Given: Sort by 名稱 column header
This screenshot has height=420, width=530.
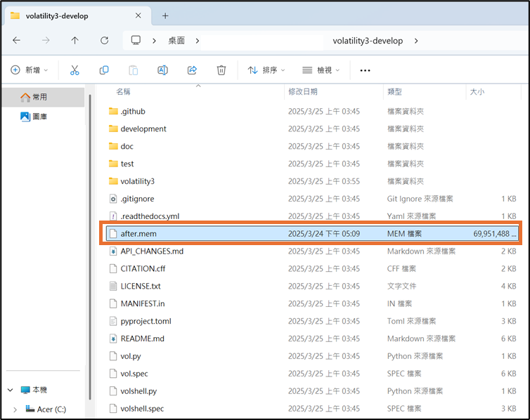Looking at the screenshot, I should tap(123, 91).
